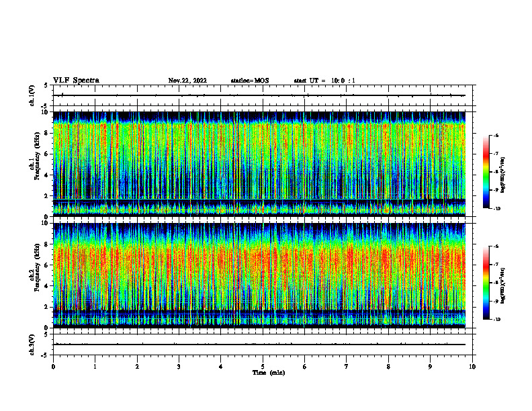Screen dimensions: 532x411
Task: Click the ch.2 spectrogram color scale bar
Action: pyautogui.click(x=486, y=283)
